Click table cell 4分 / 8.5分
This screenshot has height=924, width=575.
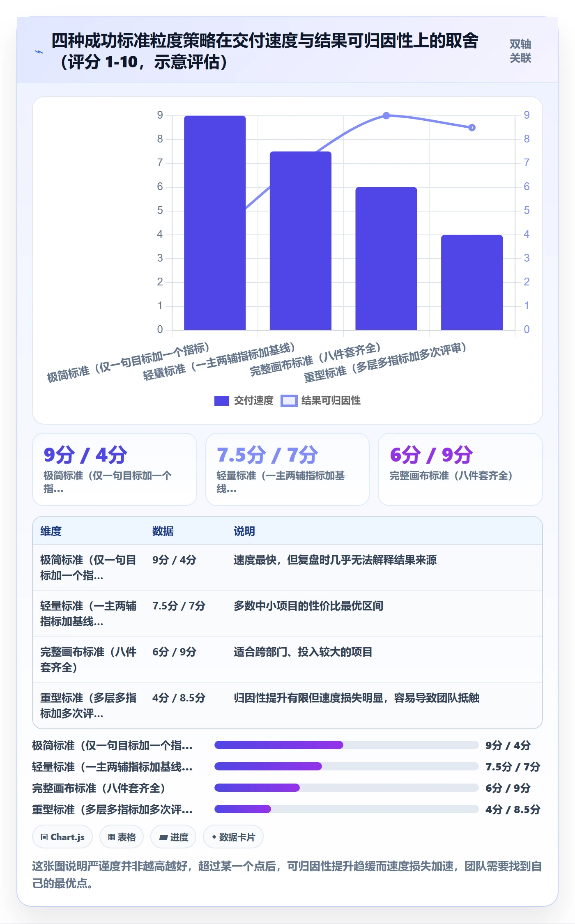click(x=179, y=698)
